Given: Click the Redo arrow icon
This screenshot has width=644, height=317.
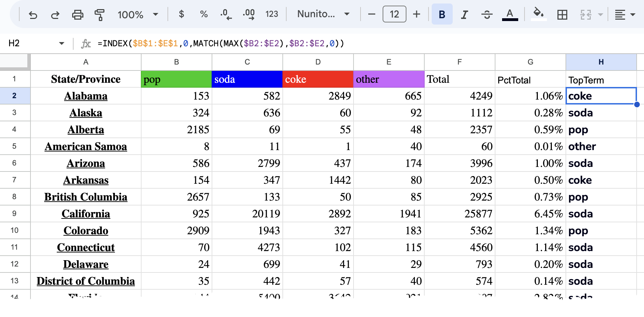Looking at the screenshot, I should (55, 15).
